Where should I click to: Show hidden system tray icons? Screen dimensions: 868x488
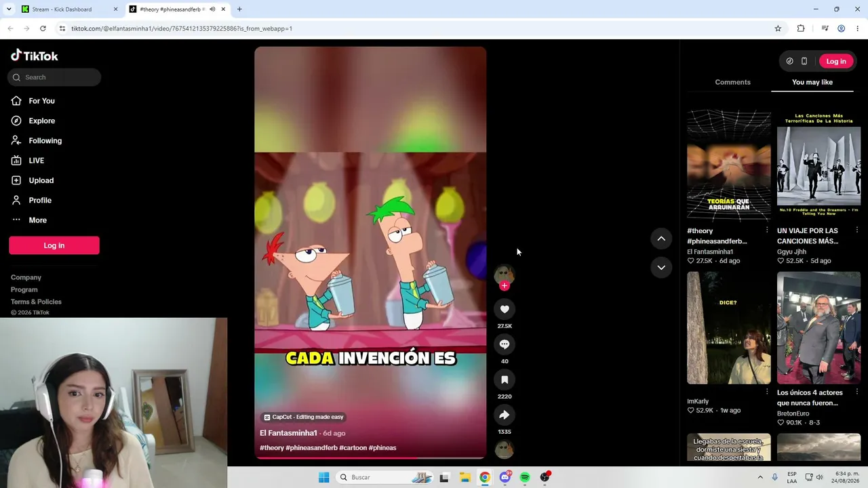tap(760, 477)
